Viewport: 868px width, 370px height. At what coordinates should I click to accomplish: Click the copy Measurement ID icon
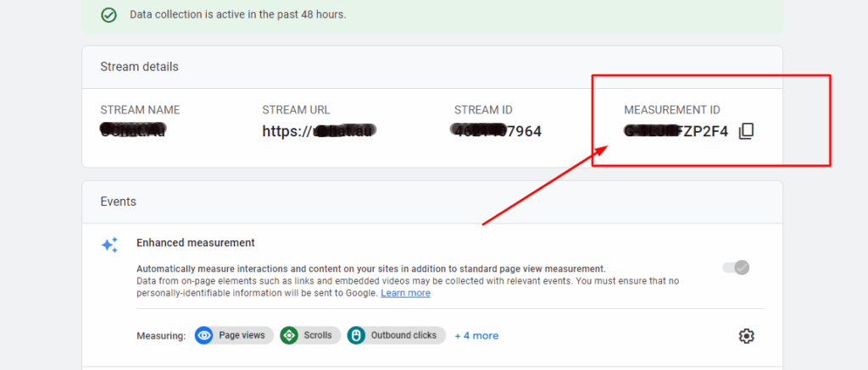tap(746, 131)
